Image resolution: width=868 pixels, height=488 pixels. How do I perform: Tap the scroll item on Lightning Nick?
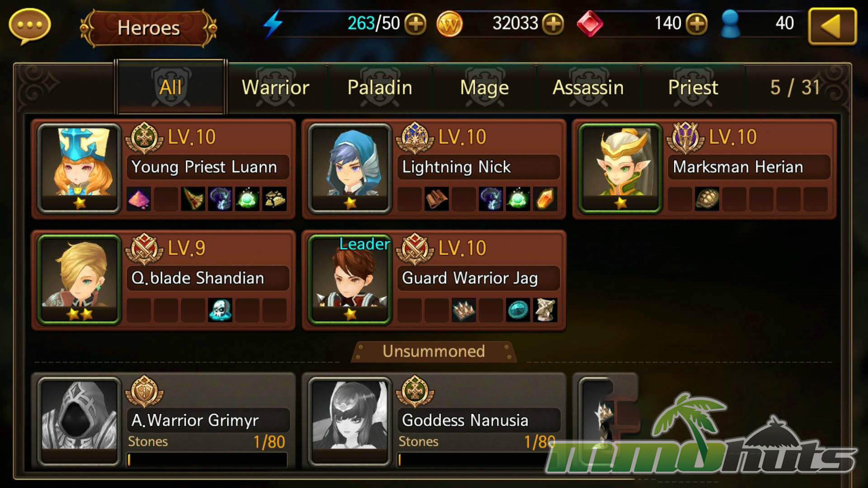click(437, 199)
